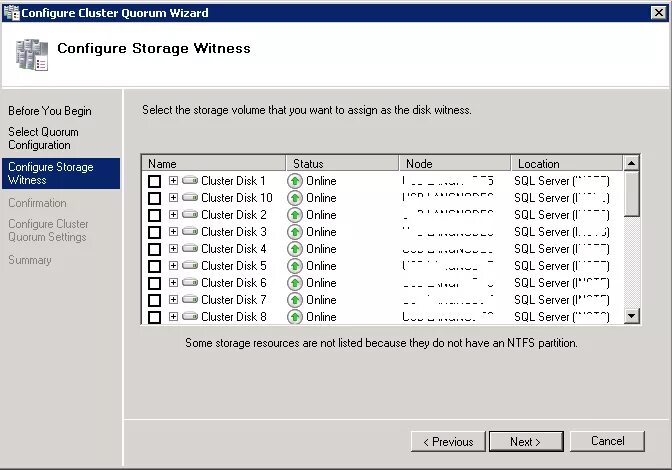Click the green Online arrow for Cluster Disk 2
Screen dimensions: 672x470
pos(295,215)
